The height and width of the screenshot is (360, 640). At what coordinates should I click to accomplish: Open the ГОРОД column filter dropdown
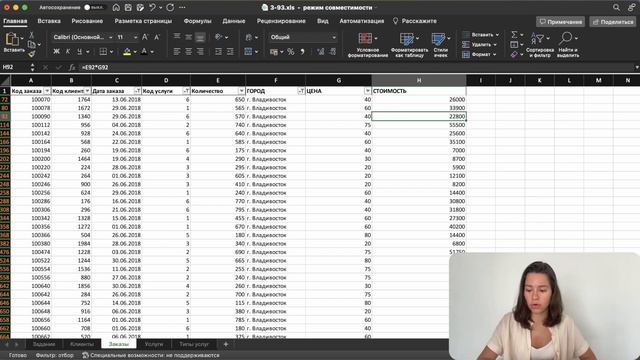click(x=301, y=91)
